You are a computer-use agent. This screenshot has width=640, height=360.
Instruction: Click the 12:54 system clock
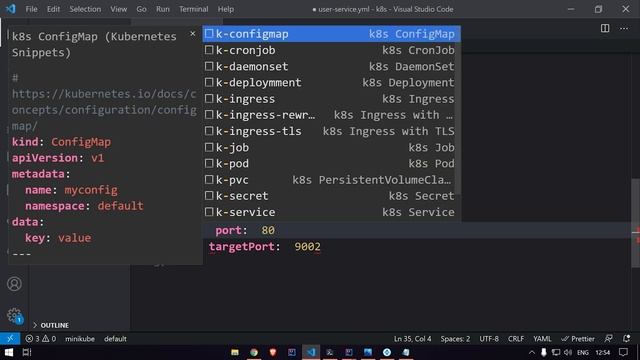602,352
